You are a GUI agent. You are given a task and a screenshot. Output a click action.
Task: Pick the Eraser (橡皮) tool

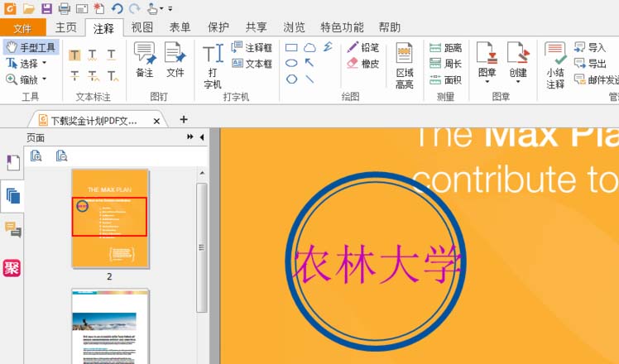click(362, 64)
